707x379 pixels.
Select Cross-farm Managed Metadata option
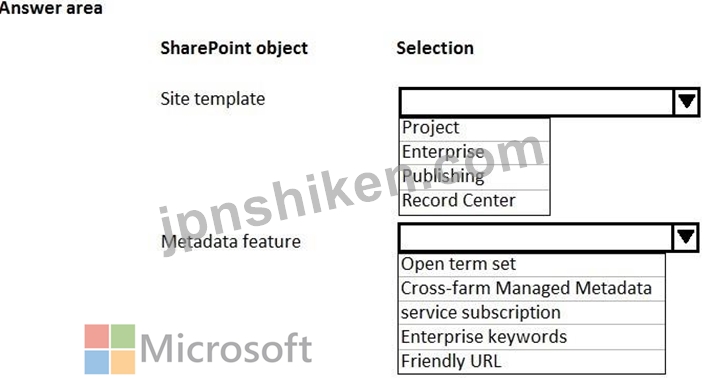click(x=532, y=289)
